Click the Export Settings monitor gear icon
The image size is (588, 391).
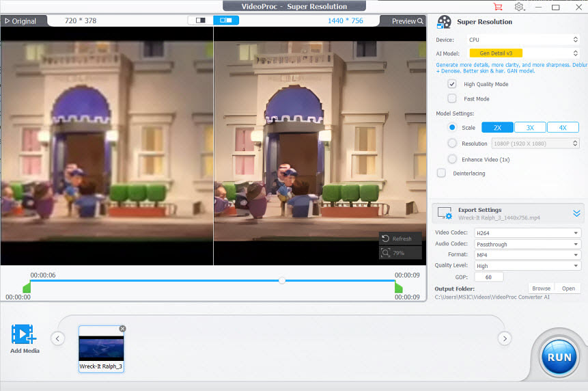pos(445,213)
